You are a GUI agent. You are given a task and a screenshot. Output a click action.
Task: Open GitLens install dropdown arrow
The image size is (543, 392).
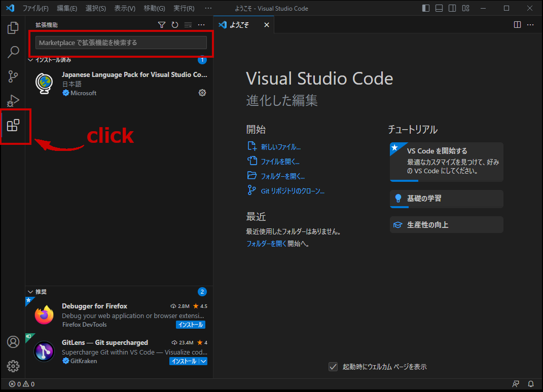tap(203, 361)
